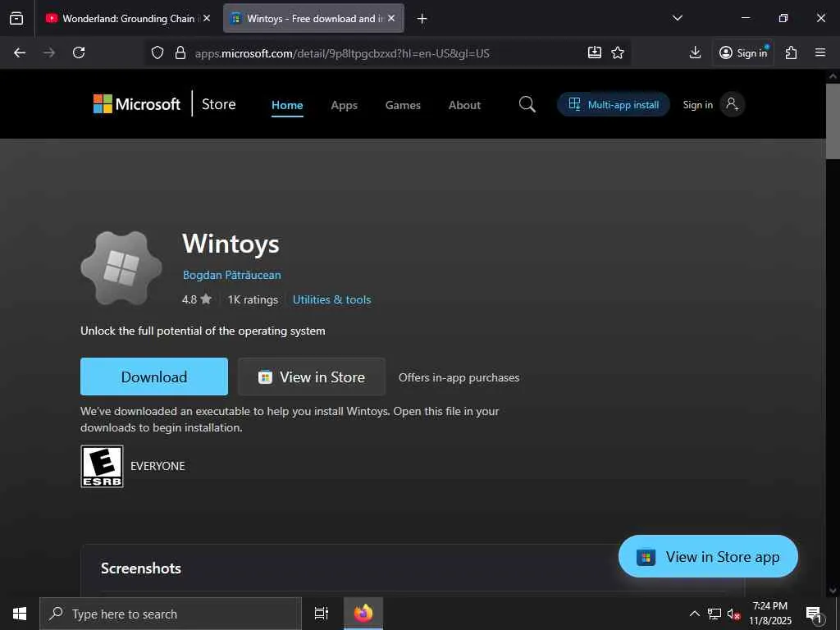Click 'Unlock the full potential' description
The width and height of the screenshot is (840, 630).
point(203,331)
